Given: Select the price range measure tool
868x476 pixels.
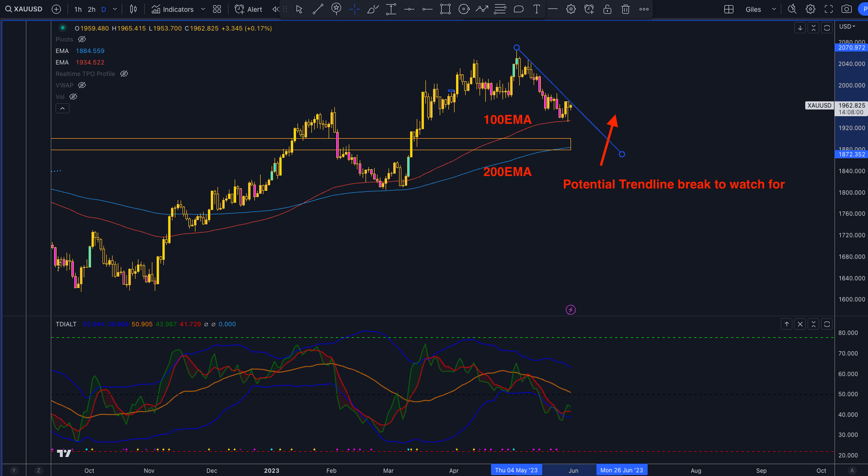Looking at the screenshot, I should coord(391,9).
